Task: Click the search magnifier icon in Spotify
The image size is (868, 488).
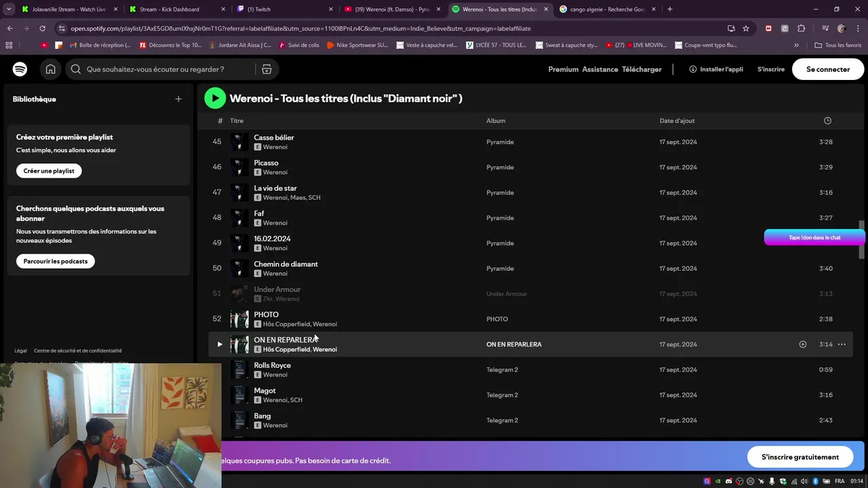Action: coord(76,69)
